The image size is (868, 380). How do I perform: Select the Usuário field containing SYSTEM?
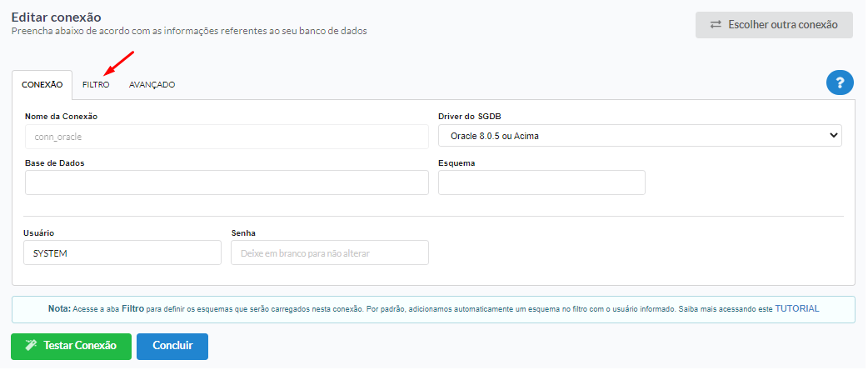tap(122, 252)
